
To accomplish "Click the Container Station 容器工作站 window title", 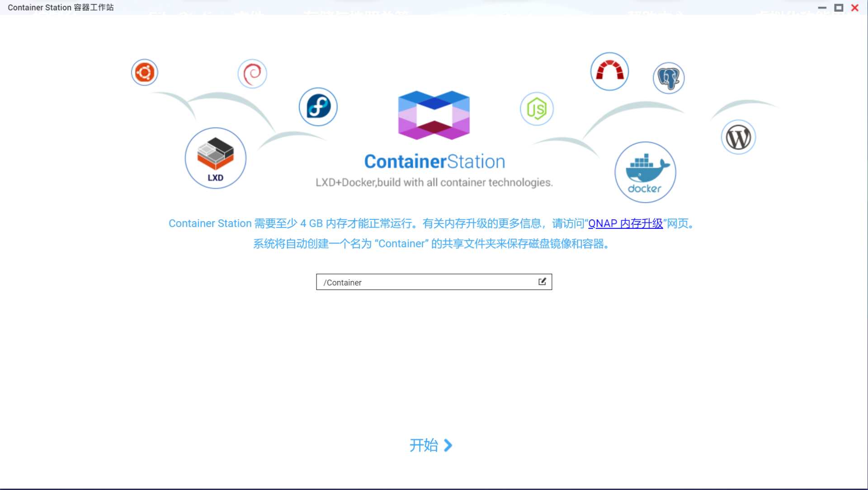I will (61, 7).
